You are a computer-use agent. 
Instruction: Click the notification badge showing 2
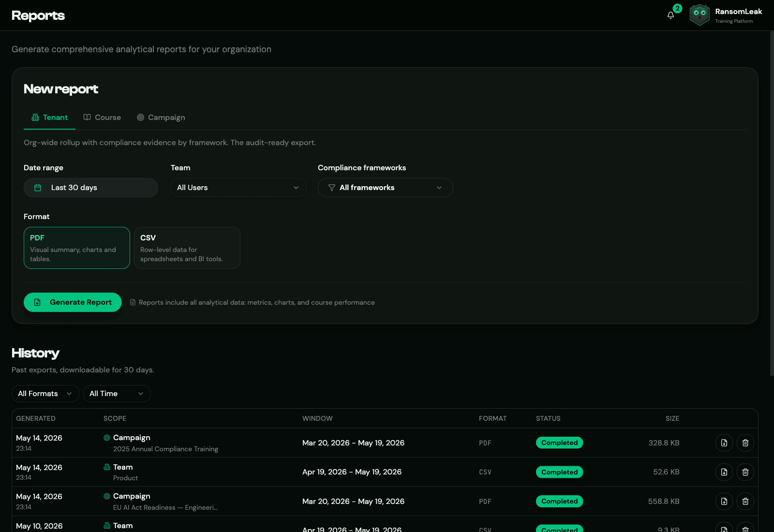(x=678, y=8)
